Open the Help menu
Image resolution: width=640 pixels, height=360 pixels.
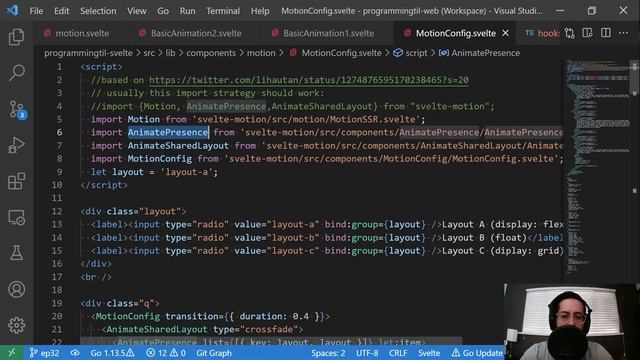click(260, 11)
